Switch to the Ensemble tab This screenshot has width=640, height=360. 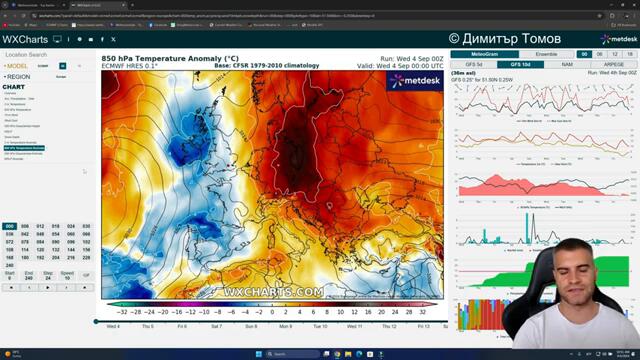pyautogui.click(x=547, y=54)
